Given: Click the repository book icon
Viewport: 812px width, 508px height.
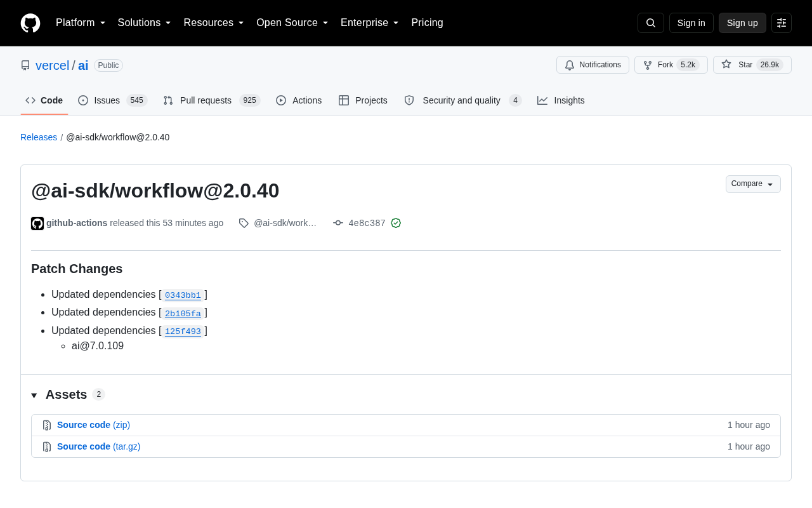Looking at the screenshot, I should 25,65.
